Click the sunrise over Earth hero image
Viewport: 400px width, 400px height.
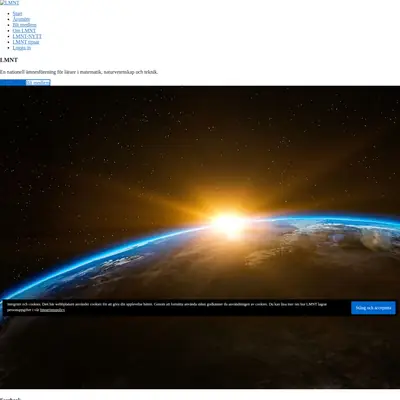(200, 237)
